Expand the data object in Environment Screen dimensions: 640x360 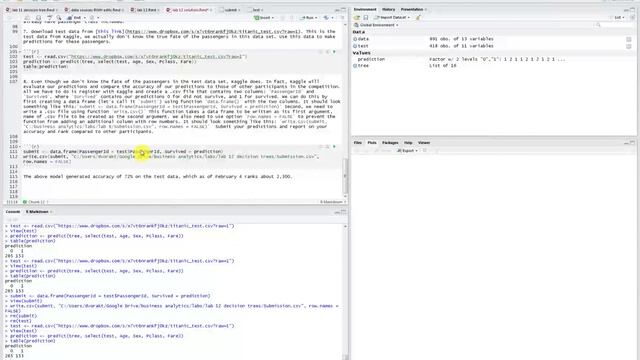point(355,39)
